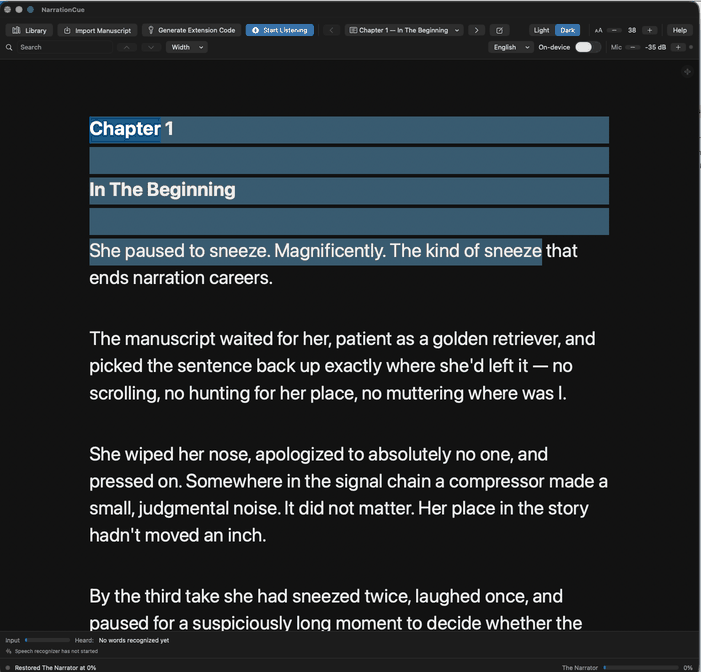Open the Library panel

29,30
